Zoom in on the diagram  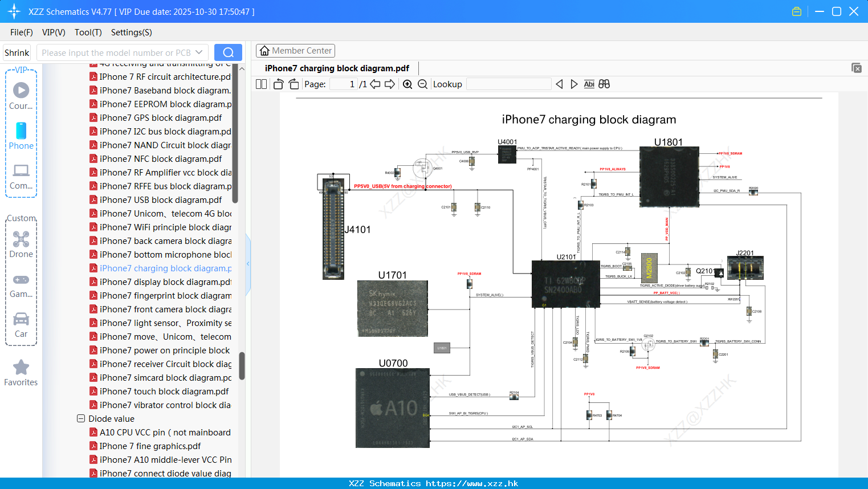point(407,84)
